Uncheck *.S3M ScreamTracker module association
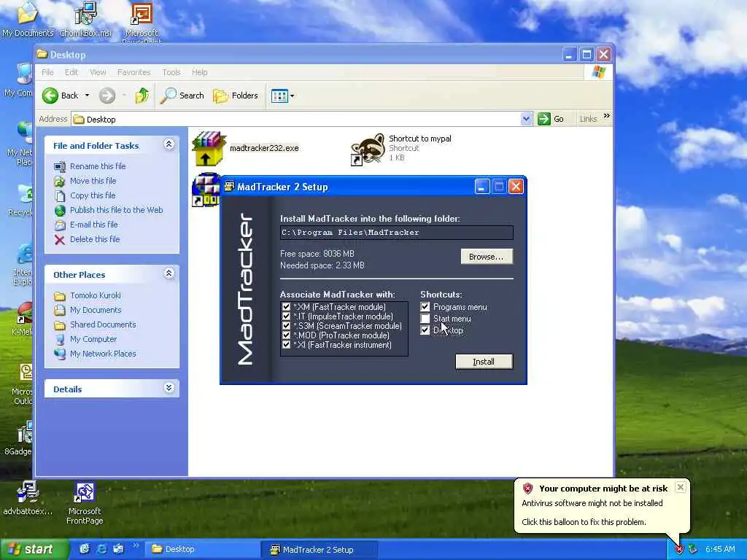Image resolution: width=747 pixels, height=560 pixels. (x=286, y=326)
